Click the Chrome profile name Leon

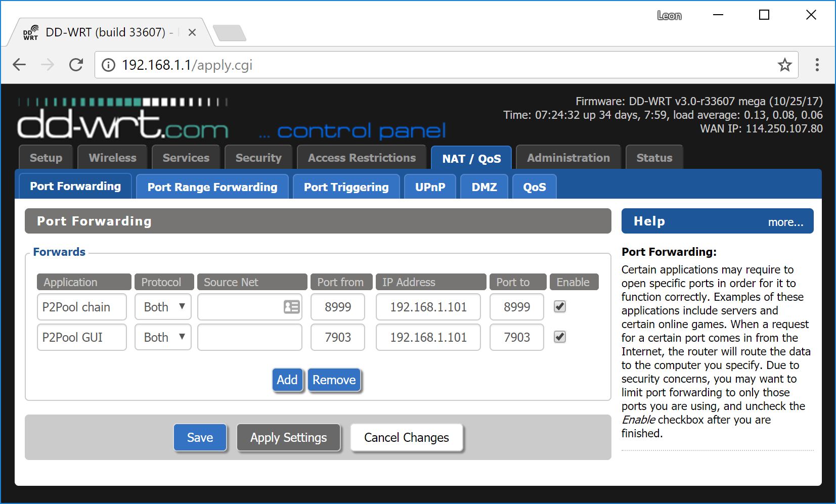(x=669, y=16)
